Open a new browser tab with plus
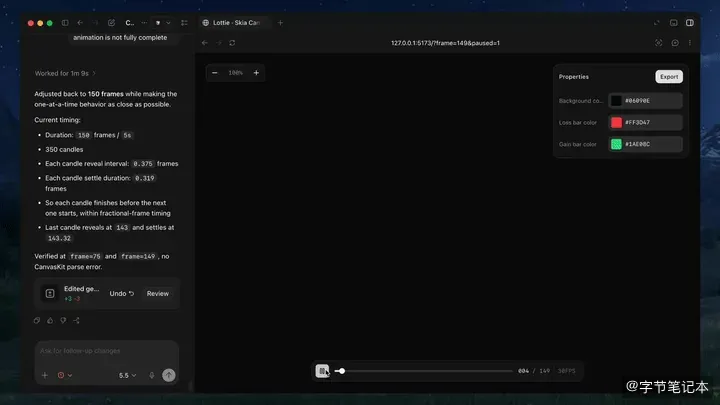 280,22
